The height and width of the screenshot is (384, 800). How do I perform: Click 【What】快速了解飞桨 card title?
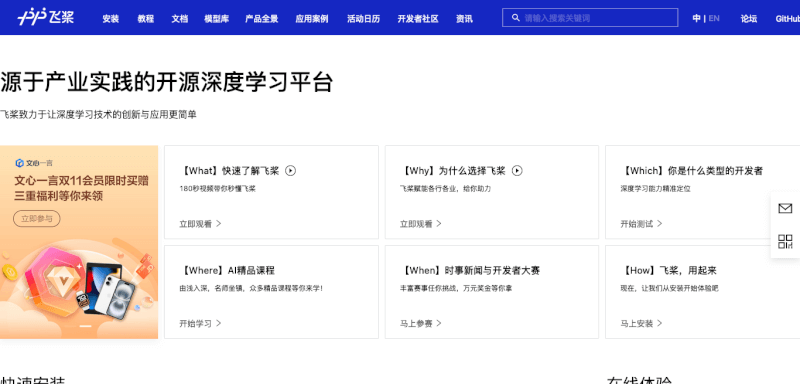[230, 171]
